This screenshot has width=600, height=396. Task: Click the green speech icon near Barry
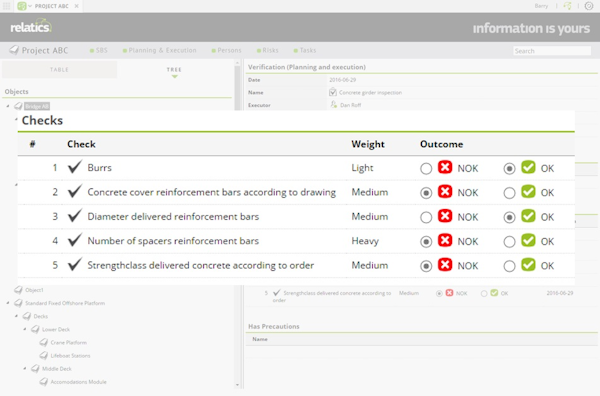(567, 6)
